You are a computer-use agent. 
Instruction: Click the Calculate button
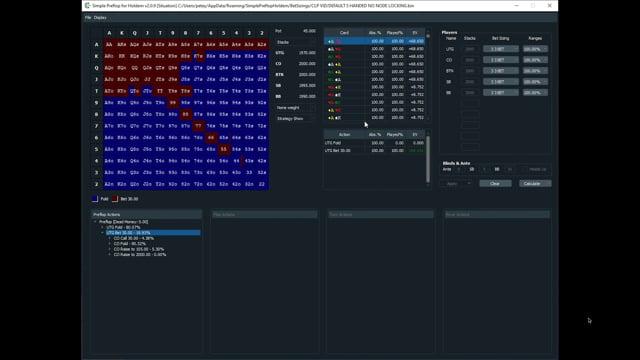(x=535, y=184)
